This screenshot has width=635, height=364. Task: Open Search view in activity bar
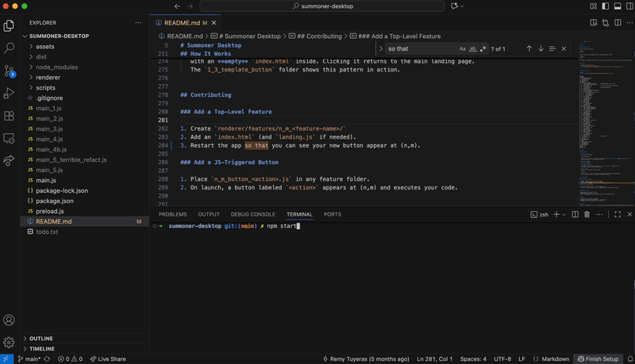[x=10, y=48]
